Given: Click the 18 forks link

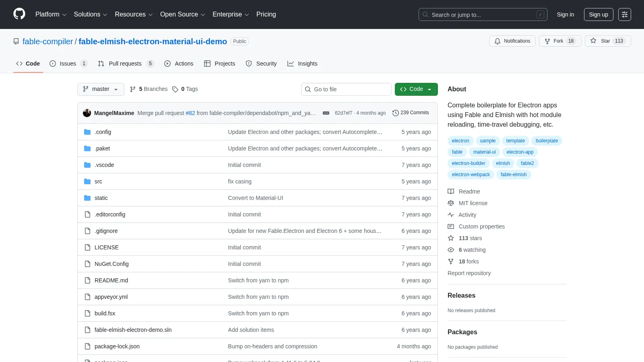Looking at the screenshot, I should coord(469,261).
